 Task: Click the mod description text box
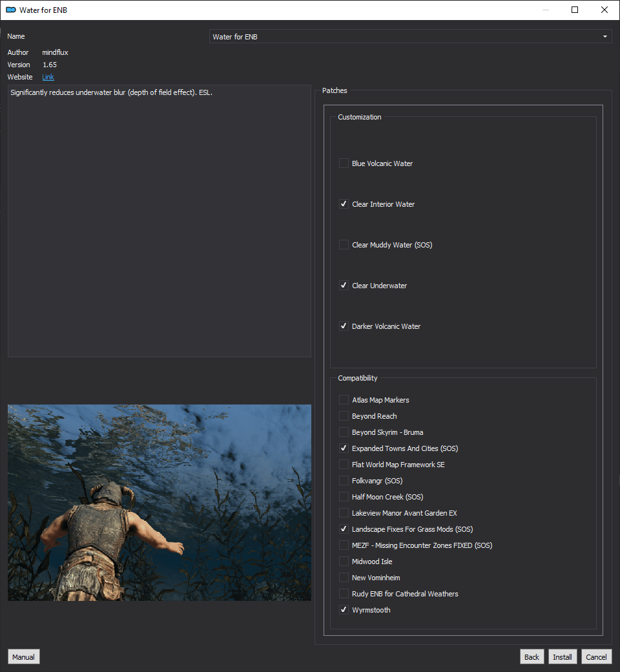click(160, 221)
